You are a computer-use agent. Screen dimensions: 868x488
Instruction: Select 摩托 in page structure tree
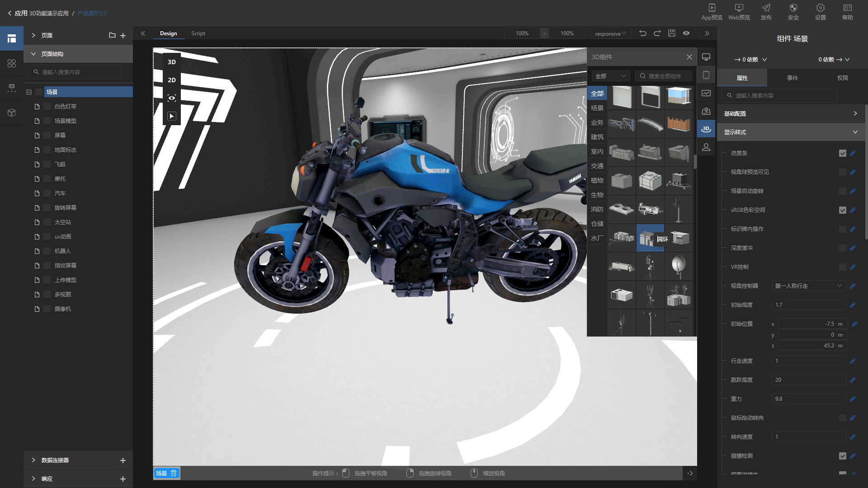tap(60, 179)
